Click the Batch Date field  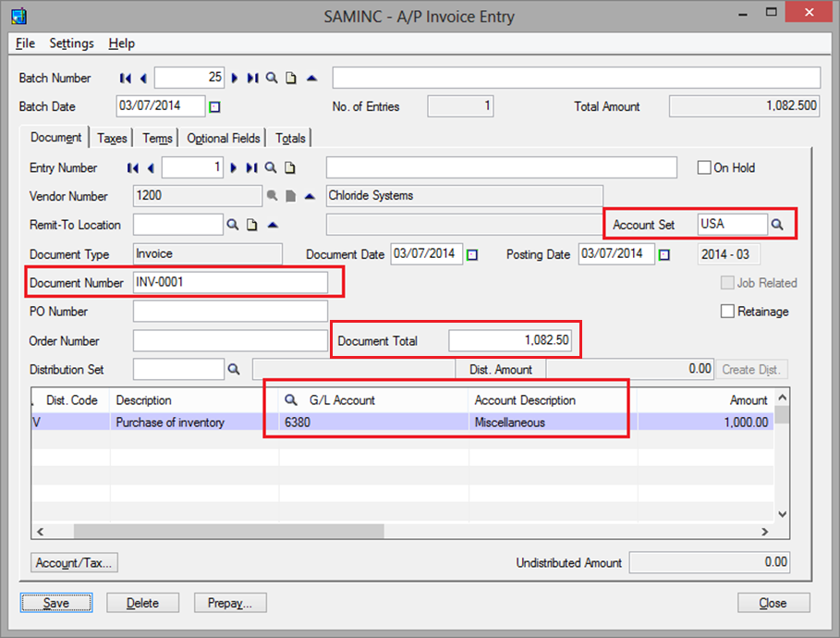click(161, 106)
